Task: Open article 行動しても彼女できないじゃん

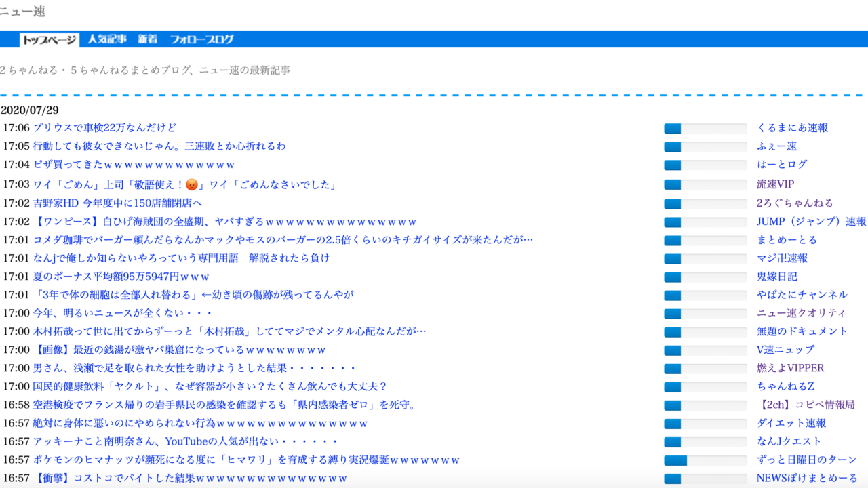Action: pos(159,146)
